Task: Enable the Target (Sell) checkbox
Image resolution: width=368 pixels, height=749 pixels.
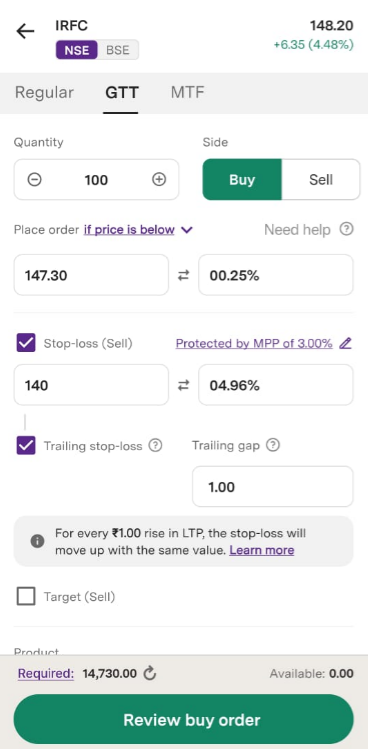Action: 26,596
